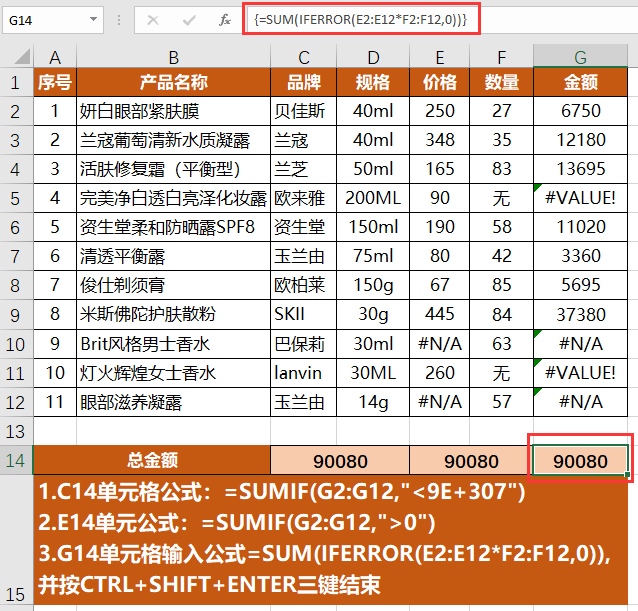Select column B header
This screenshot has height=611, width=638.
point(173,57)
